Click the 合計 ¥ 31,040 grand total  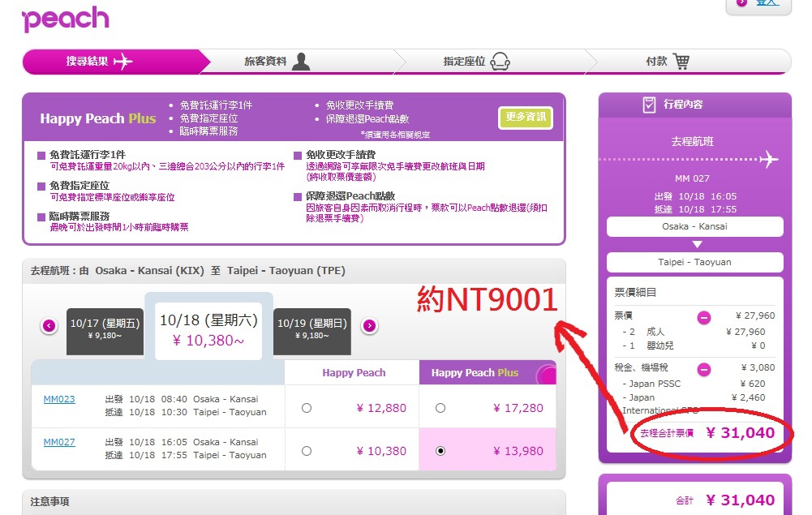pyautogui.click(x=725, y=500)
